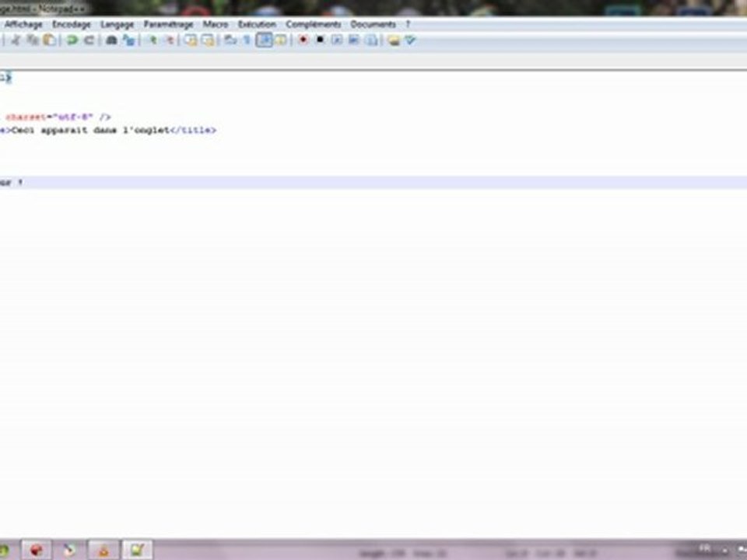This screenshot has height=560, width=747.
Task: Click the green Undo arrow icon
Action: click(72, 40)
